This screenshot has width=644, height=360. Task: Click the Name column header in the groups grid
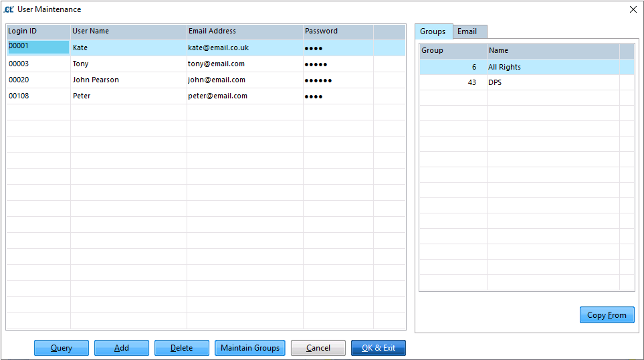coord(553,51)
